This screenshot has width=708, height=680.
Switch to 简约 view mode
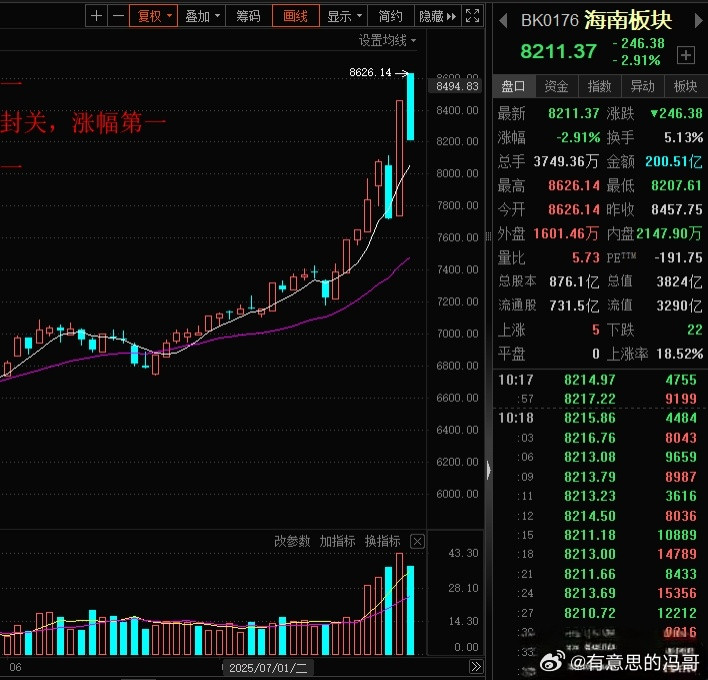391,16
